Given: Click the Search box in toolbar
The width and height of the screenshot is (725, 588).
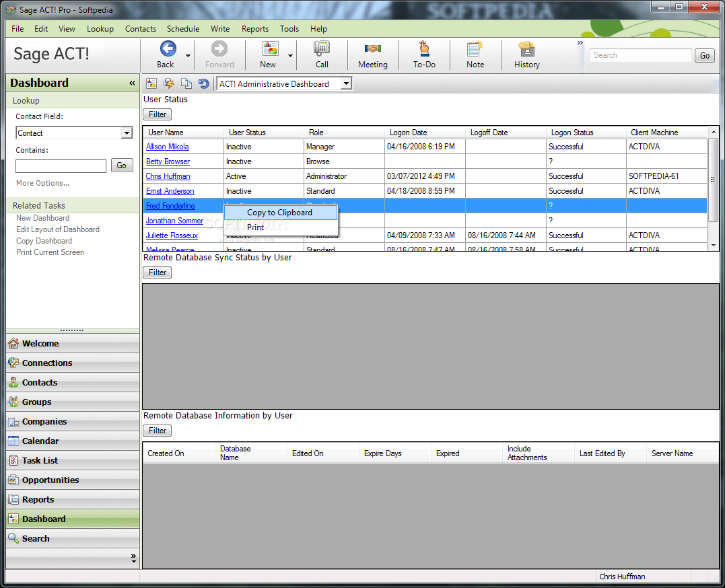Looking at the screenshot, I should [x=640, y=55].
